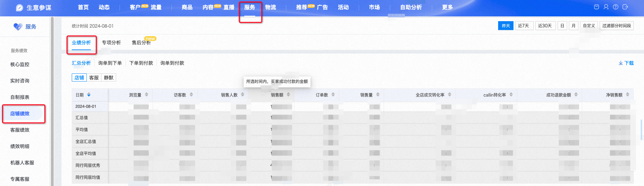Open 客户 in top navigation
This screenshot has height=186, width=644.
(x=135, y=7)
